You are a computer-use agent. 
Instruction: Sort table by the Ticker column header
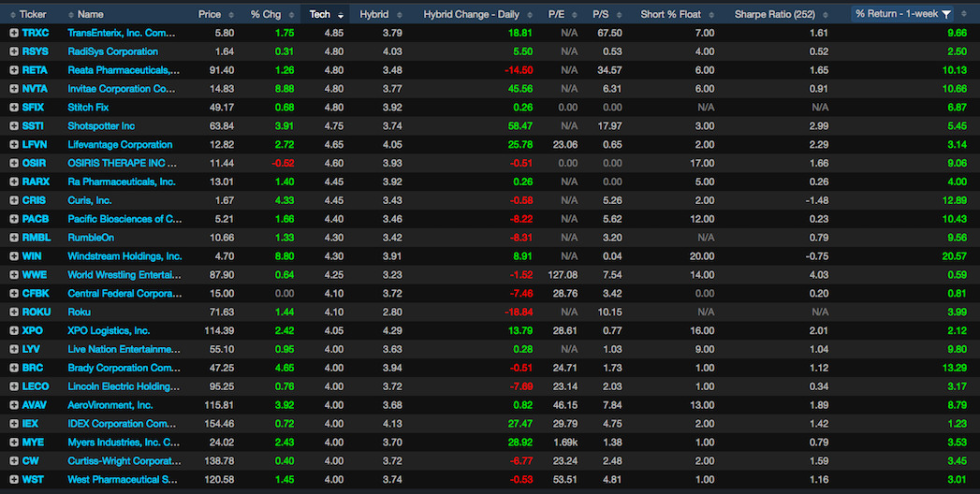(x=33, y=14)
